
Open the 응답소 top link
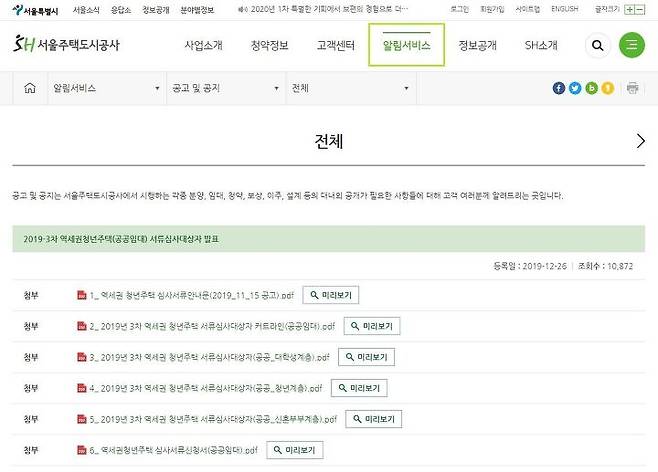coord(121,10)
